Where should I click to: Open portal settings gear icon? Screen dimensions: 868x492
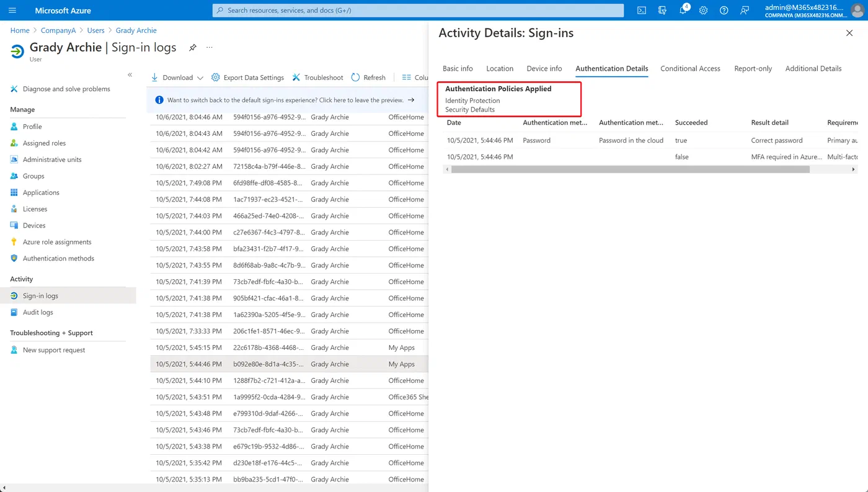703,11
